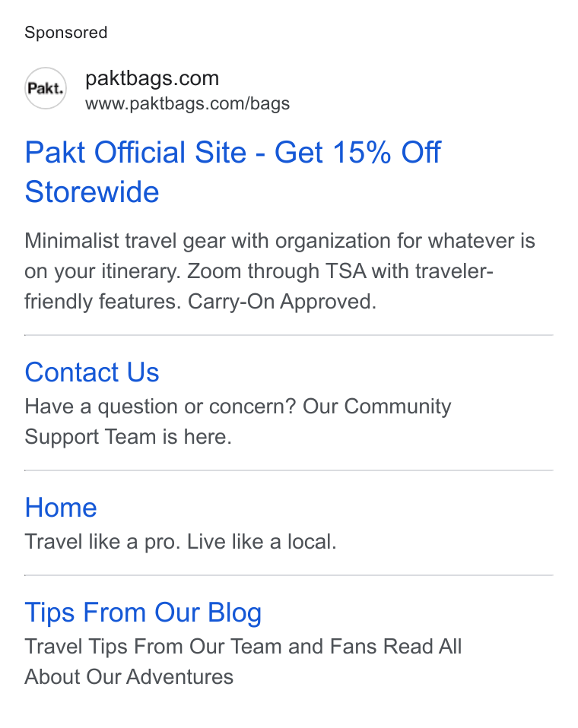Select the Sponsored label
This screenshot has height=728, width=578.
66,33
